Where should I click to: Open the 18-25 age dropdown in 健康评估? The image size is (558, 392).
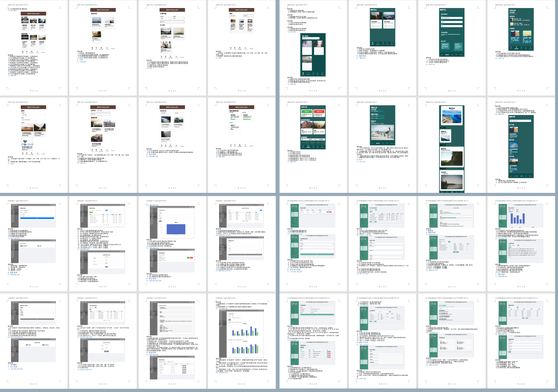click(451, 22)
